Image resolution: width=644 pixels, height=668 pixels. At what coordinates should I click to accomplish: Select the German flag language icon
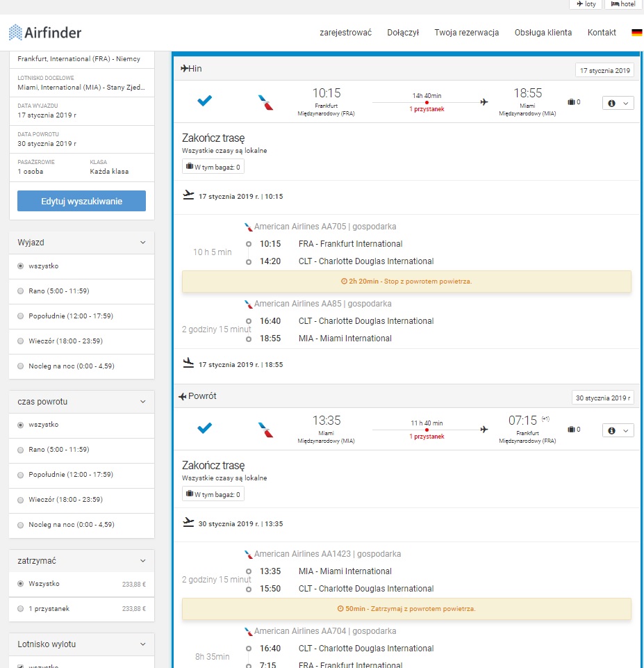click(637, 33)
